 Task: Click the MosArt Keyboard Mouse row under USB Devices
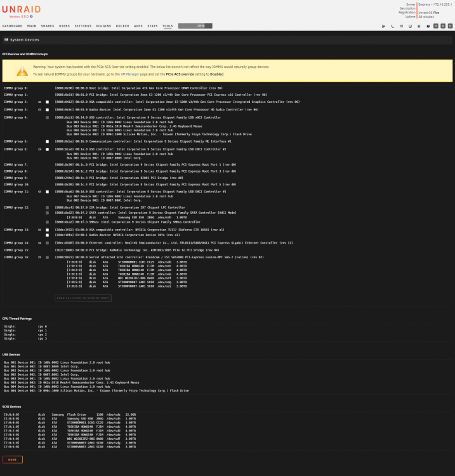(x=72, y=383)
